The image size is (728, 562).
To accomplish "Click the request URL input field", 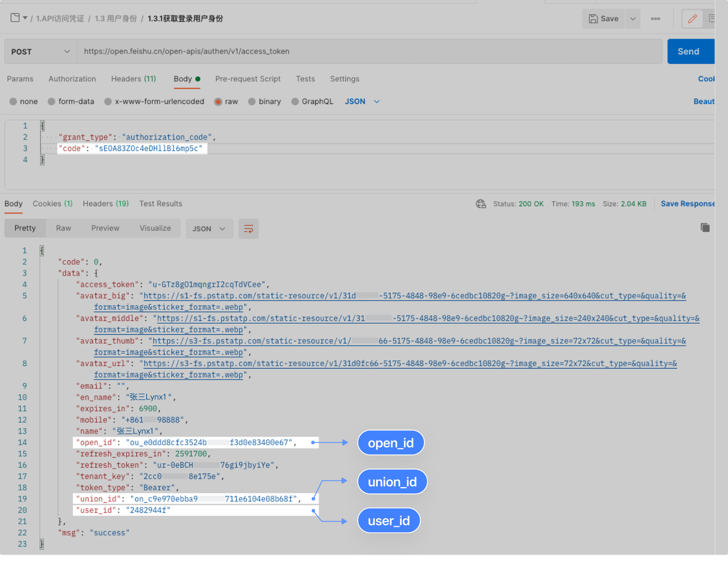I will (x=370, y=52).
